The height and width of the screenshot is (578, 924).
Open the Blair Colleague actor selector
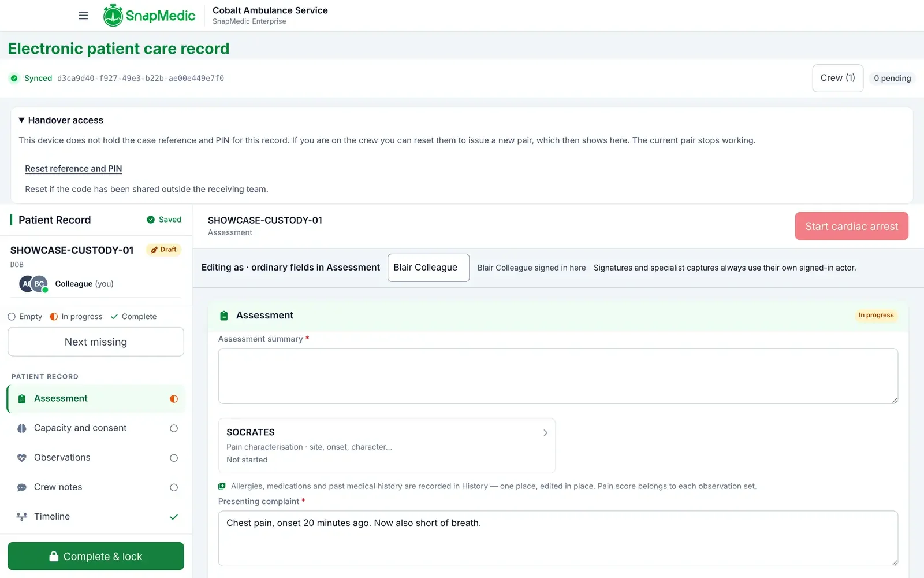[x=429, y=268]
